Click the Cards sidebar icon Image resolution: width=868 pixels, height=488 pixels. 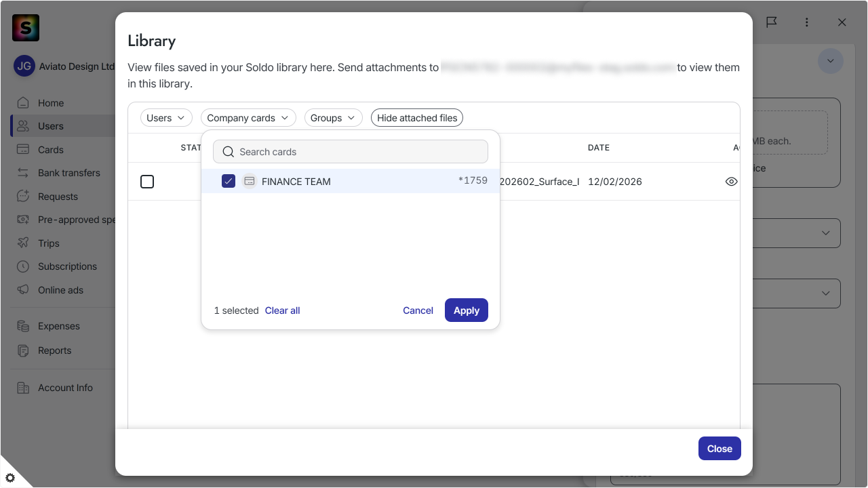(x=23, y=150)
